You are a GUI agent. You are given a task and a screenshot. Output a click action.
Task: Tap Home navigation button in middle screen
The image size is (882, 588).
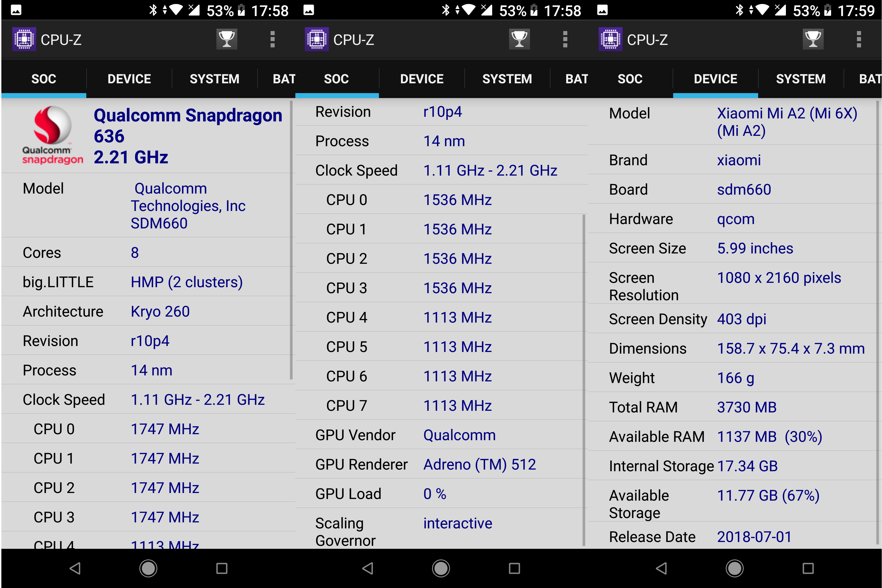(441, 568)
